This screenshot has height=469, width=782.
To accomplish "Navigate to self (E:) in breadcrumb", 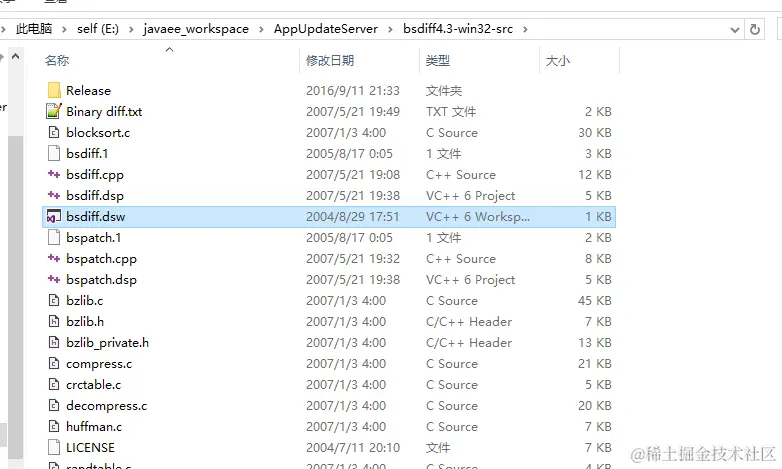I will (98, 29).
